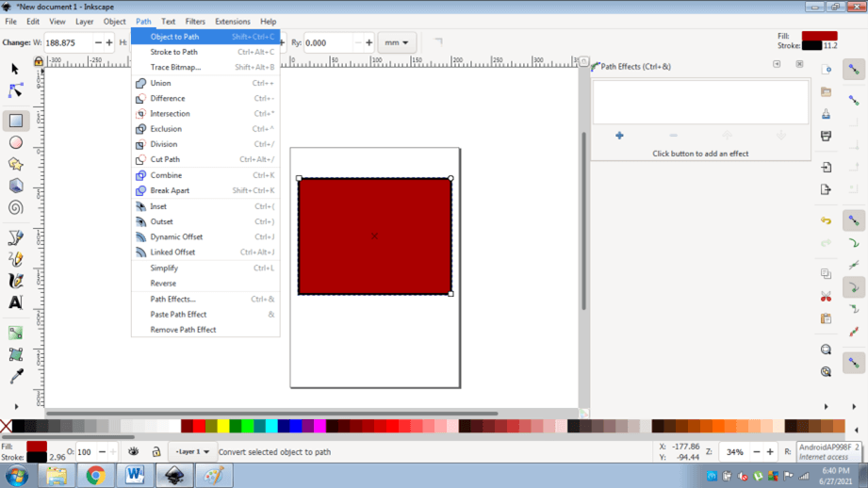Click plus button to add path effect

tap(619, 136)
